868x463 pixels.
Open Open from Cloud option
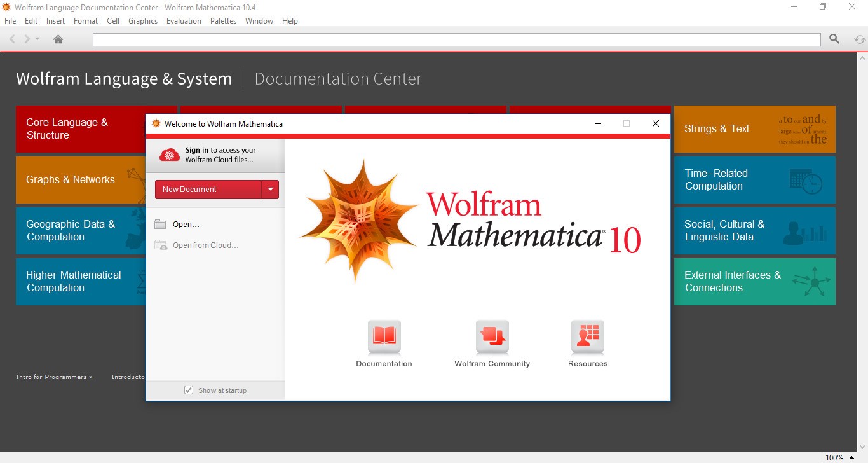coord(205,245)
